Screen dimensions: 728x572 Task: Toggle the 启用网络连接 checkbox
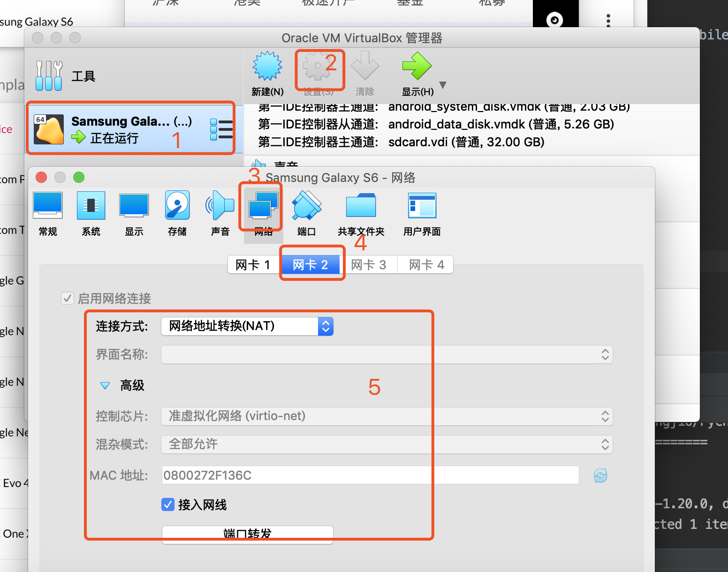[68, 298]
